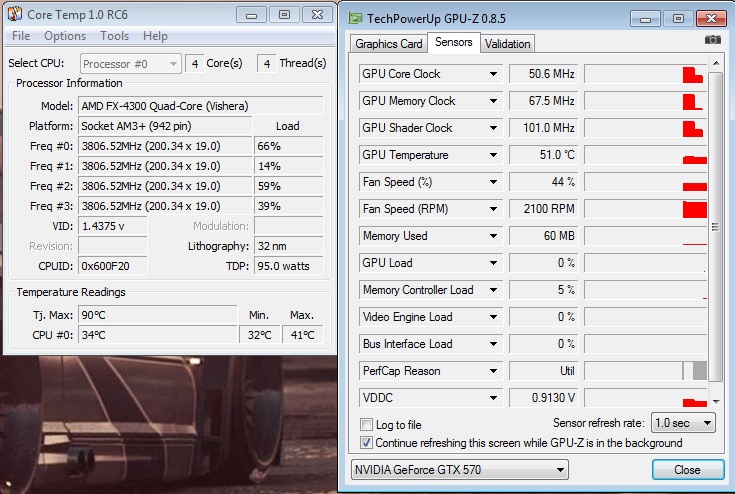Maximize the GPU-Z window
Screen dimensions: 735x494
678,19
